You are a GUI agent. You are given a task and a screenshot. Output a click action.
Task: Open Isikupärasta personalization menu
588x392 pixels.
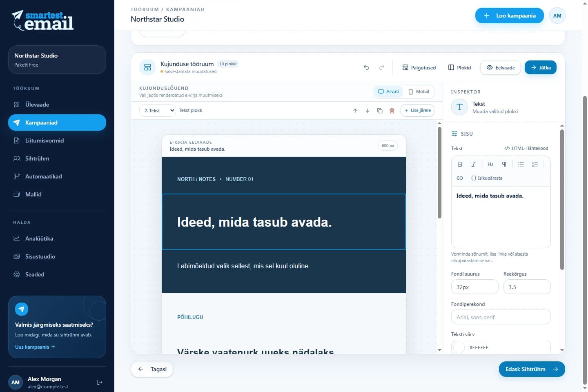point(487,178)
